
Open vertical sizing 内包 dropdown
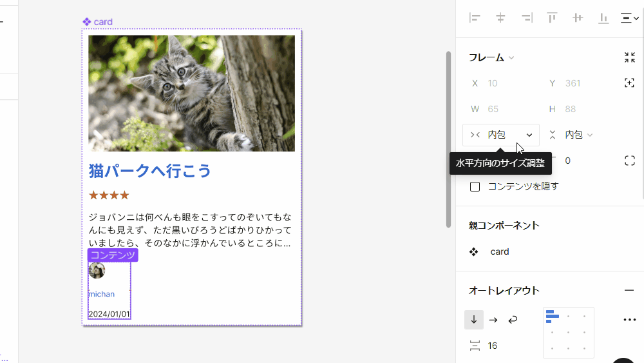571,135
